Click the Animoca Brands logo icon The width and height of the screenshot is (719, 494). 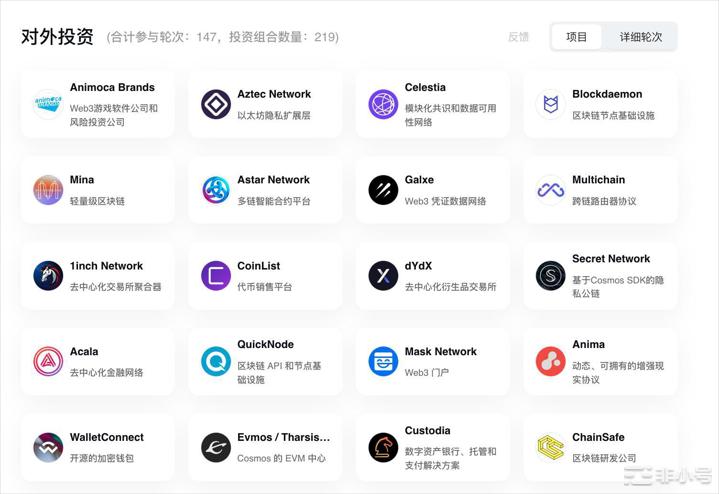(48, 104)
